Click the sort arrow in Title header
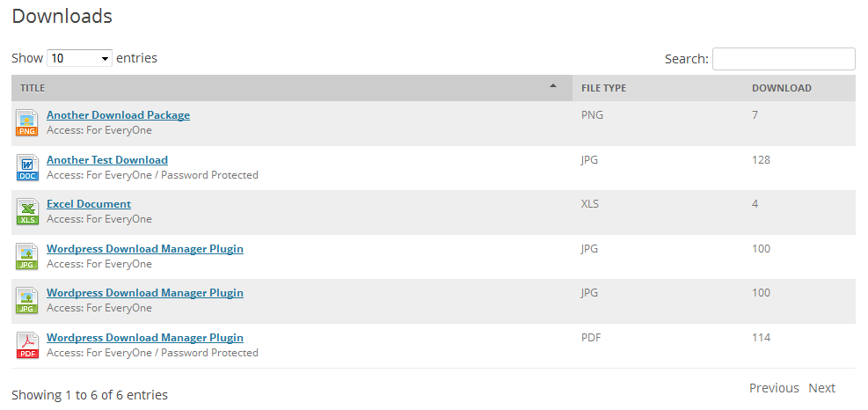 click(x=552, y=86)
